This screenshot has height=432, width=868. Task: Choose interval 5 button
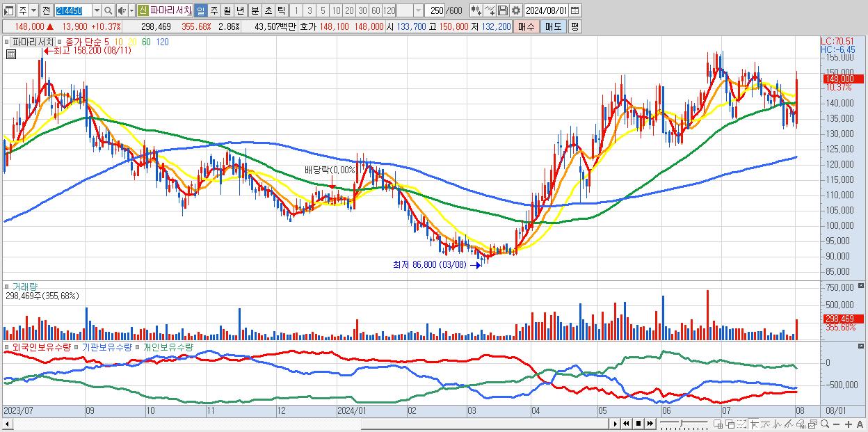click(x=323, y=11)
